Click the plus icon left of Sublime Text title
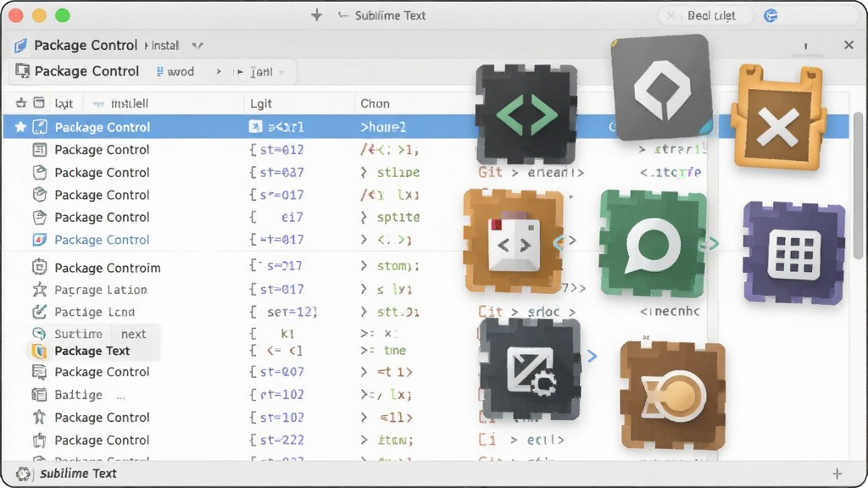Viewport: 868px width, 488px height. 317,15
